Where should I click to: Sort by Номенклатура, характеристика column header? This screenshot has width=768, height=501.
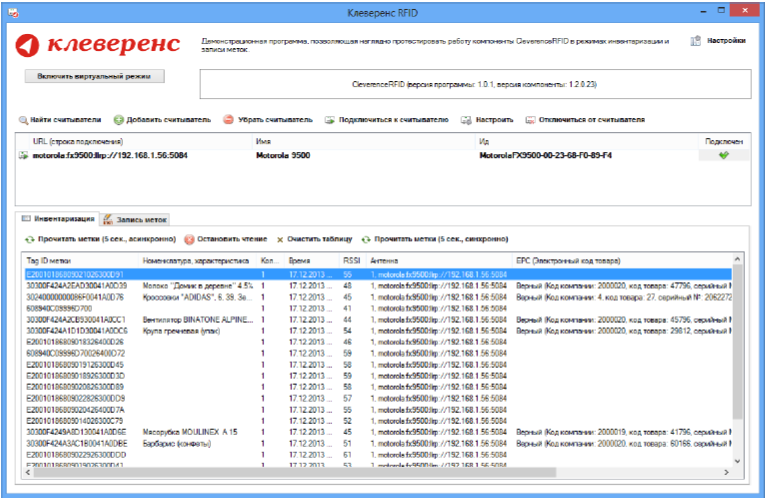click(x=198, y=261)
